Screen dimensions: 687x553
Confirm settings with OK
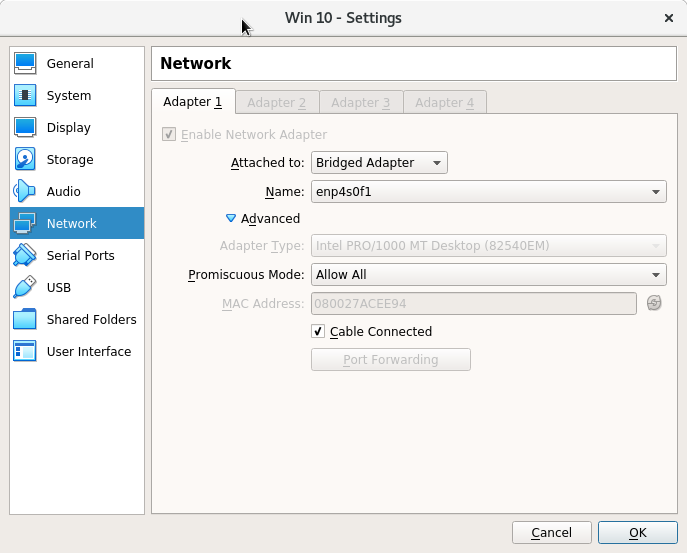pos(637,532)
